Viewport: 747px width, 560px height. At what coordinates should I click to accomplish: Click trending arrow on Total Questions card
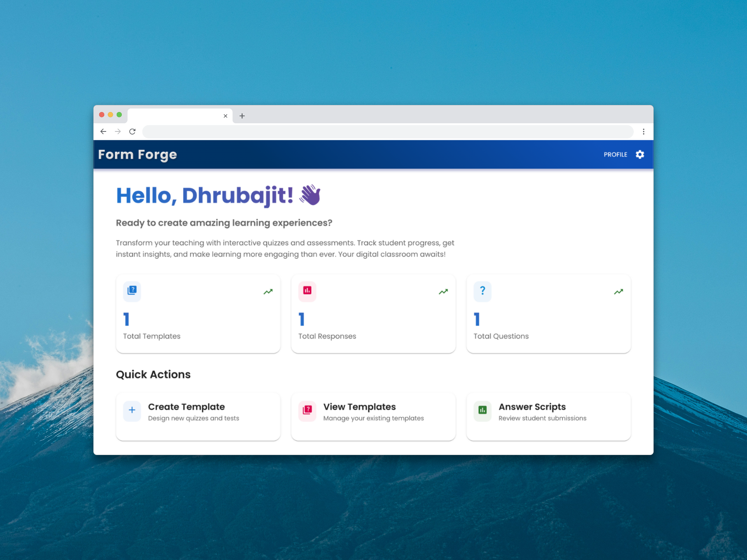pos(618,292)
